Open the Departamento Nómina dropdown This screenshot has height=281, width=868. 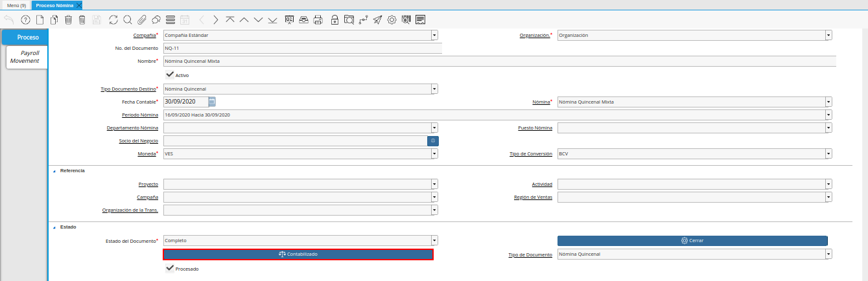coord(434,128)
